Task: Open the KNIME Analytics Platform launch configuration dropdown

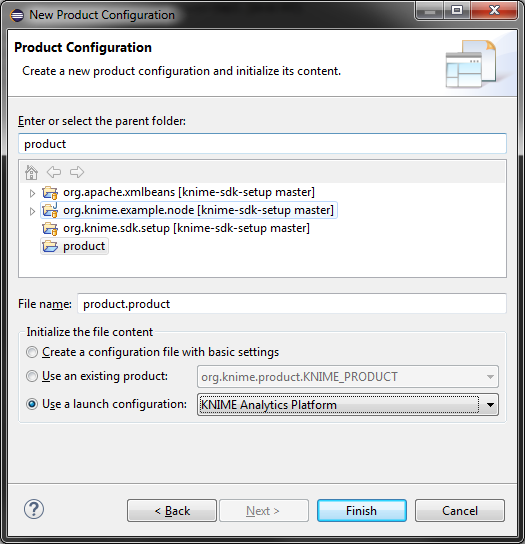Action: coord(348,405)
